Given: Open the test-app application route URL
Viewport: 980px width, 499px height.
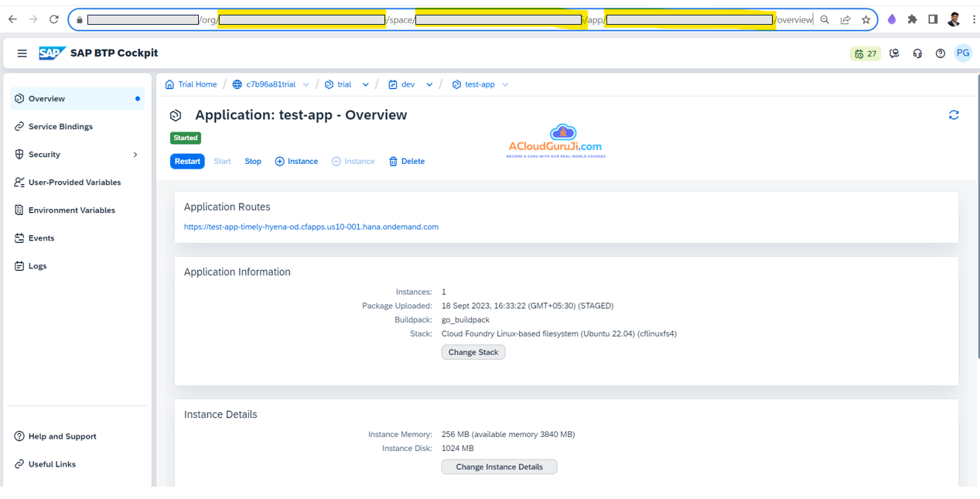Looking at the screenshot, I should coord(311,227).
